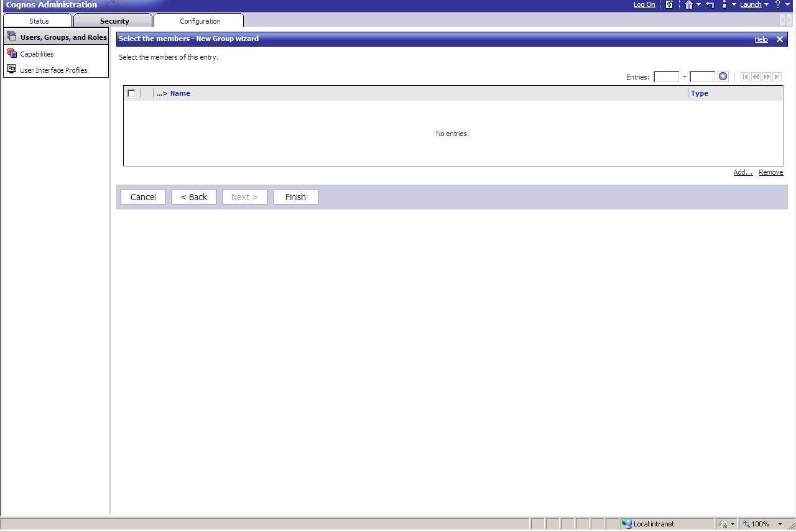
Task: Toggle the select-all checkbox in the list header
Action: 131,93
